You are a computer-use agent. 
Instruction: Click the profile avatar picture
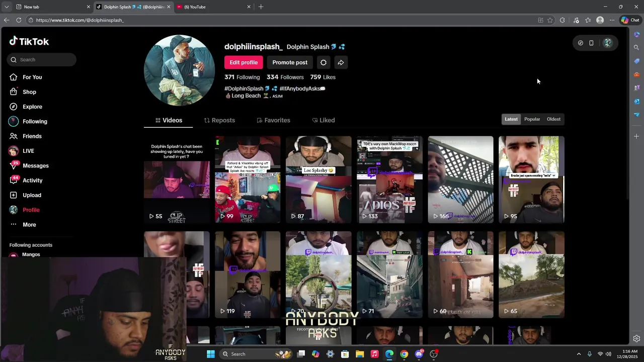point(179,70)
